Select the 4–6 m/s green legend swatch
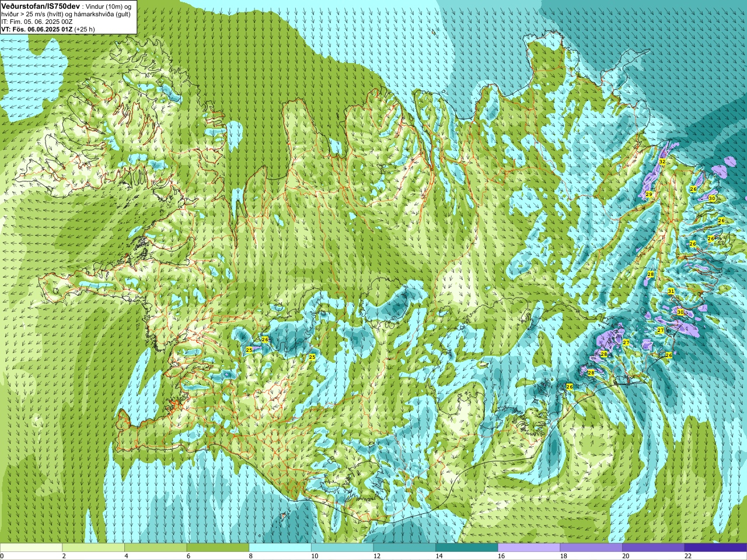 tap(155, 548)
